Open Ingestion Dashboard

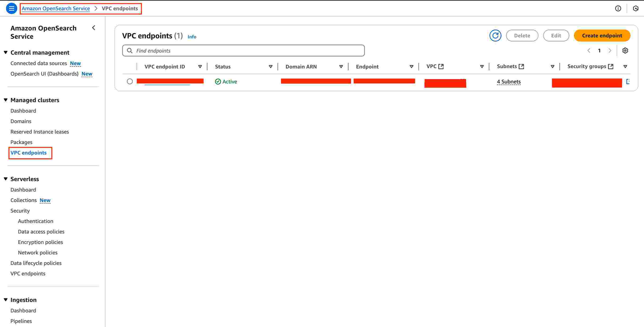[x=23, y=311]
